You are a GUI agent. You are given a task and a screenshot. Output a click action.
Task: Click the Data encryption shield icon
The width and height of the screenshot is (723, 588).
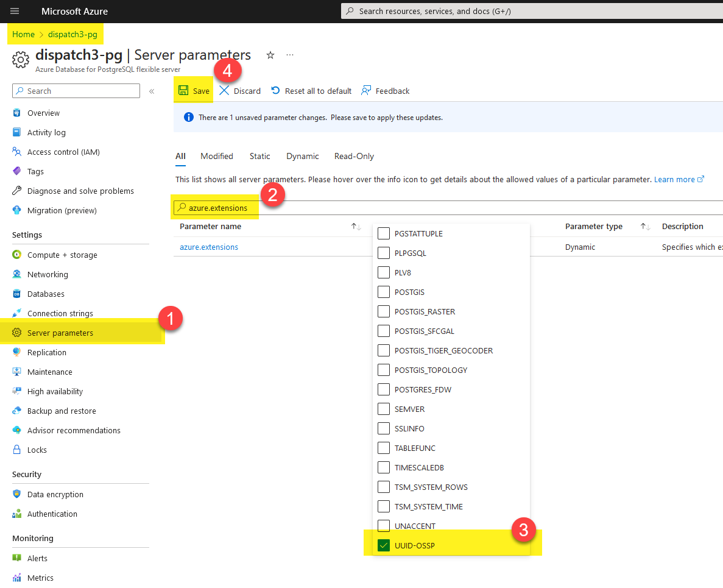17,494
